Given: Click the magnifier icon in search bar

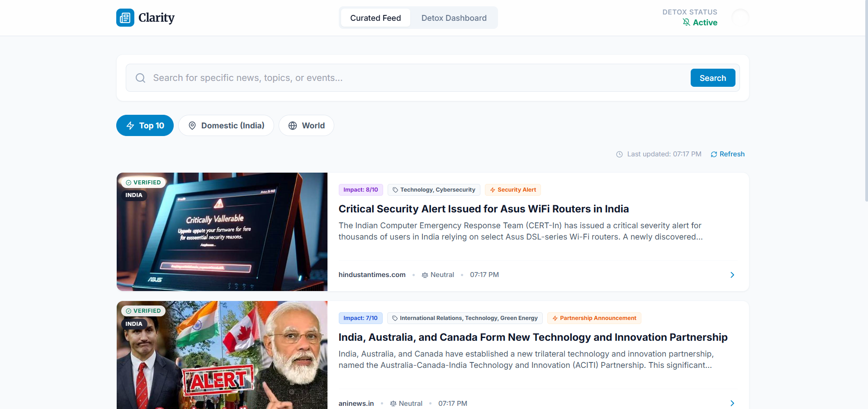Looking at the screenshot, I should [x=141, y=78].
